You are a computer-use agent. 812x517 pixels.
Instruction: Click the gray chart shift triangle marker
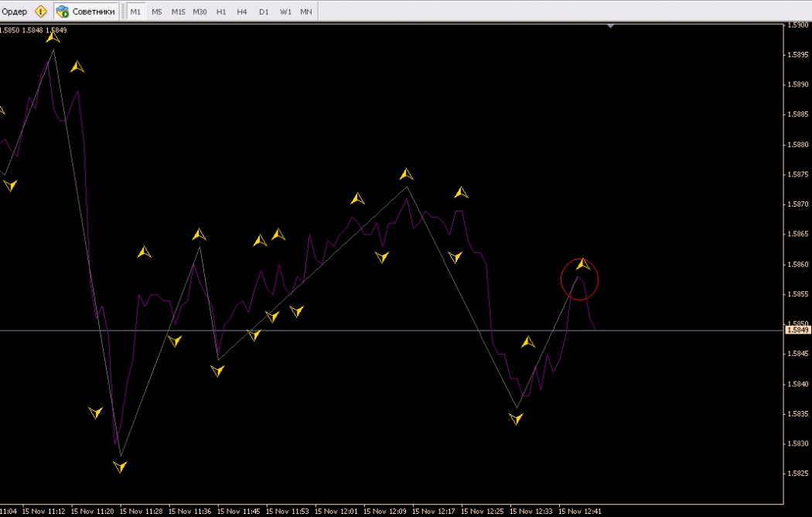(x=611, y=26)
